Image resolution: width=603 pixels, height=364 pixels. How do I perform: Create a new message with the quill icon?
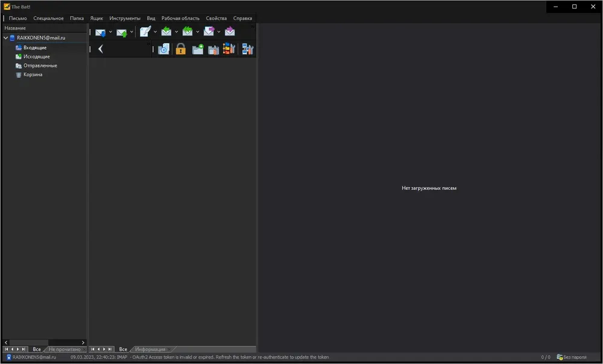click(x=145, y=31)
